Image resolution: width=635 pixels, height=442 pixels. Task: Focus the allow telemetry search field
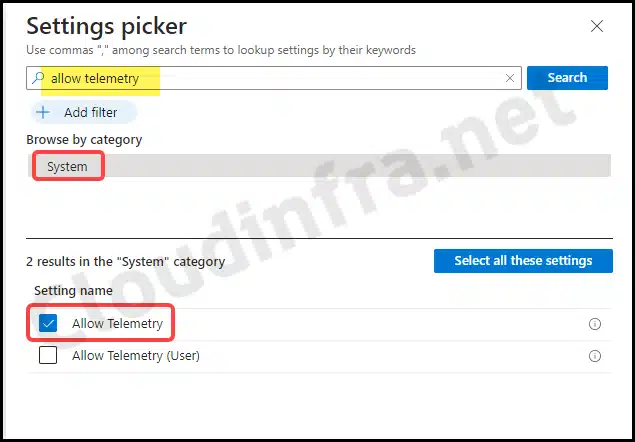tap(274, 78)
